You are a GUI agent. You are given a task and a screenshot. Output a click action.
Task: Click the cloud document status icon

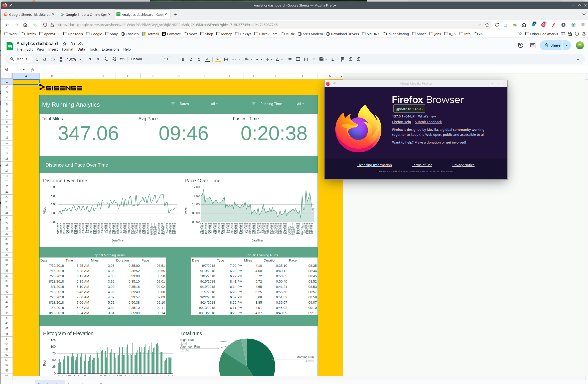(81, 44)
